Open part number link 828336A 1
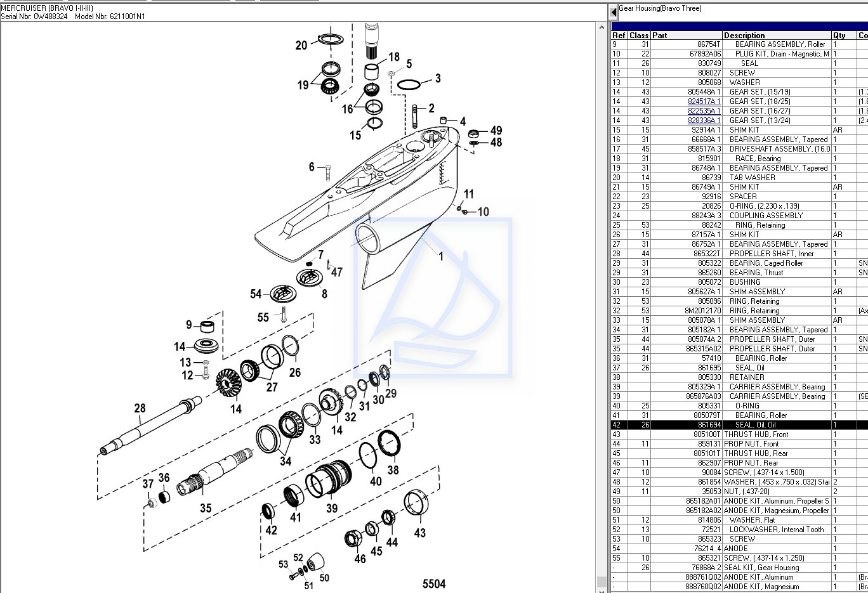The image size is (868, 593). [704, 121]
